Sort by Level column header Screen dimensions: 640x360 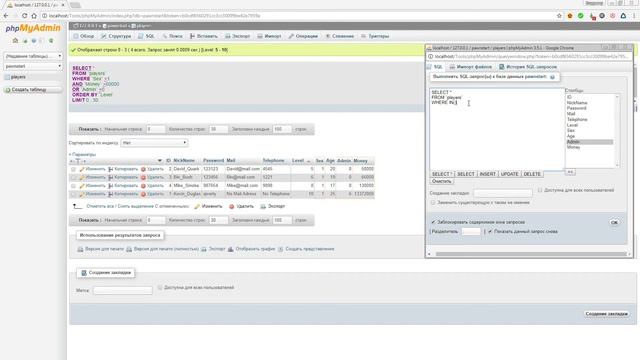[298, 160]
